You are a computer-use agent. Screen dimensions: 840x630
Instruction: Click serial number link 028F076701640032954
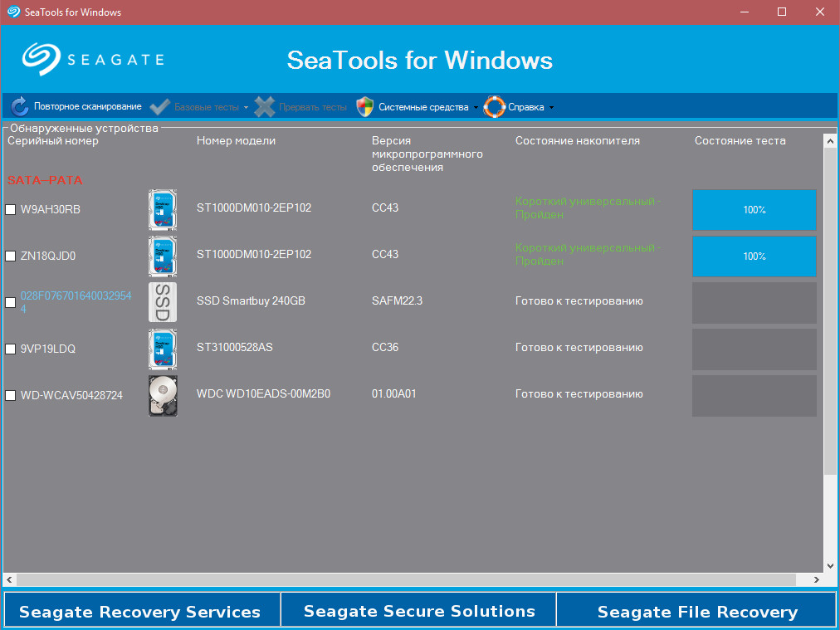(x=76, y=302)
